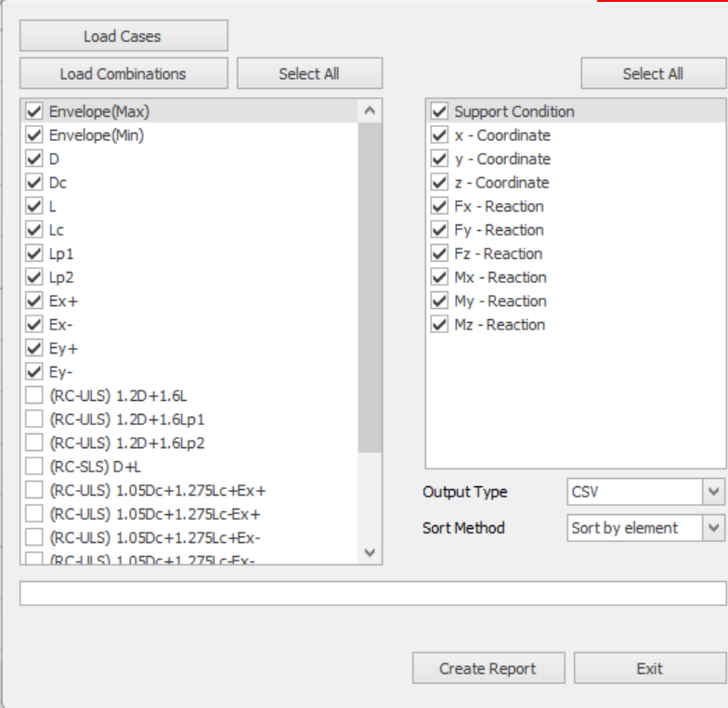Click the Load Combinations button
728x708 pixels.
point(123,73)
